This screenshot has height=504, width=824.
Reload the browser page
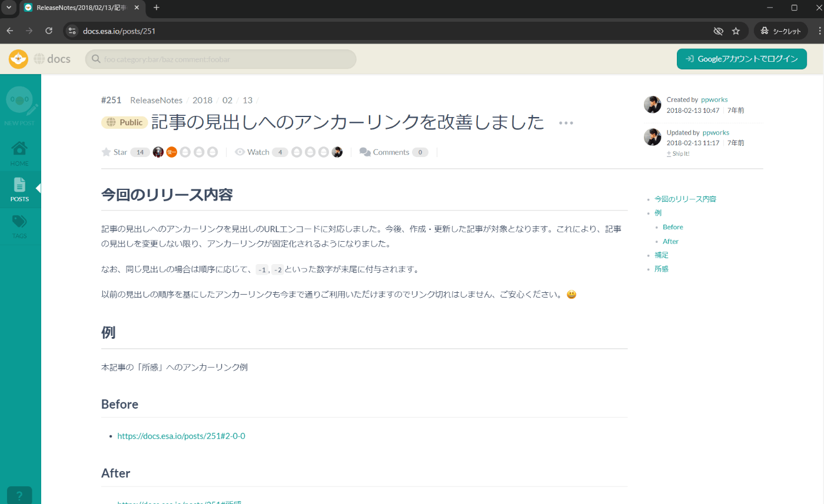click(x=49, y=31)
